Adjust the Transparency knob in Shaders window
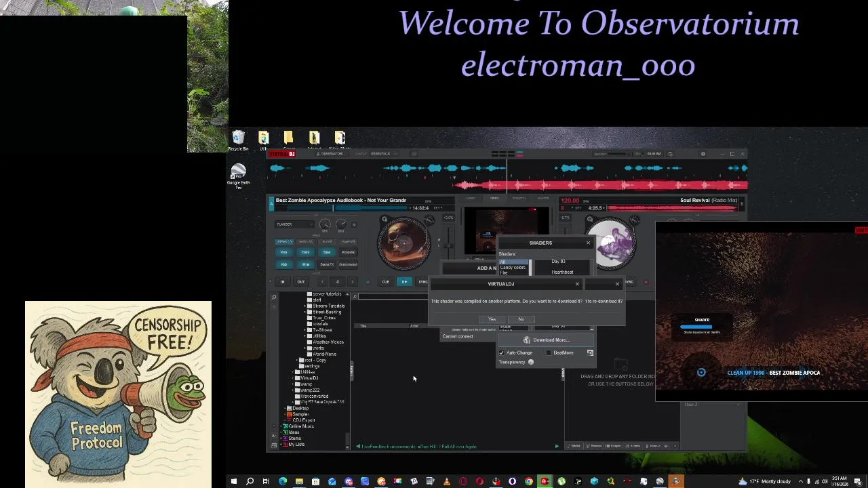 coord(531,362)
